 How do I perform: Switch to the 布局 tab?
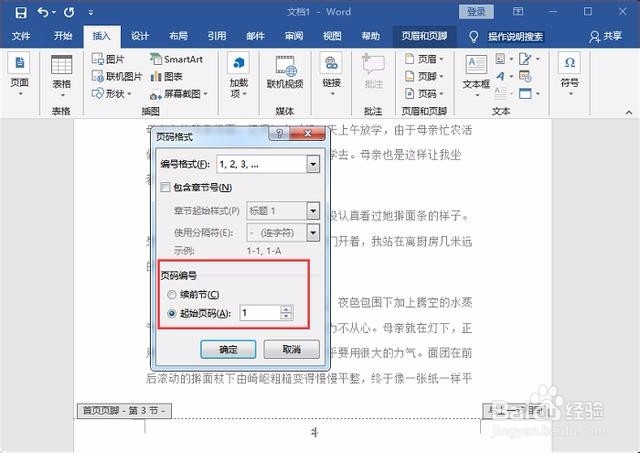click(178, 36)
